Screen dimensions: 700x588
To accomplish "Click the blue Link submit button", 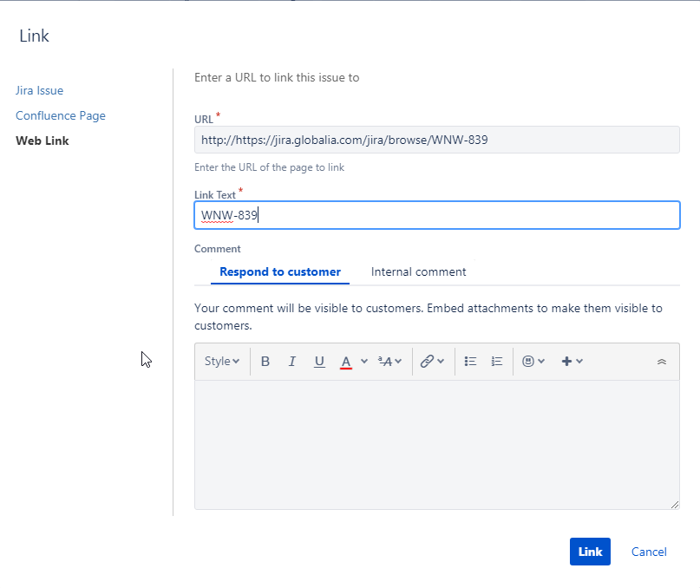I will 590,552.
